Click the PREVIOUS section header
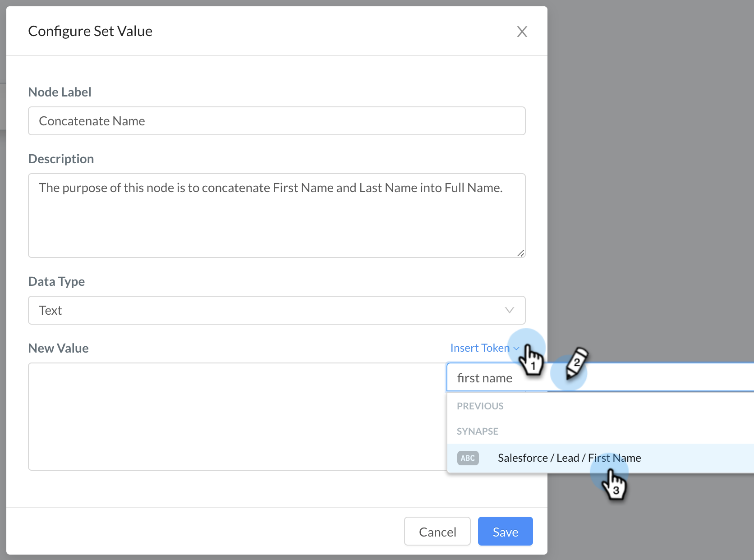The height and width of the screenshot is (560, 754). point(480,406)
